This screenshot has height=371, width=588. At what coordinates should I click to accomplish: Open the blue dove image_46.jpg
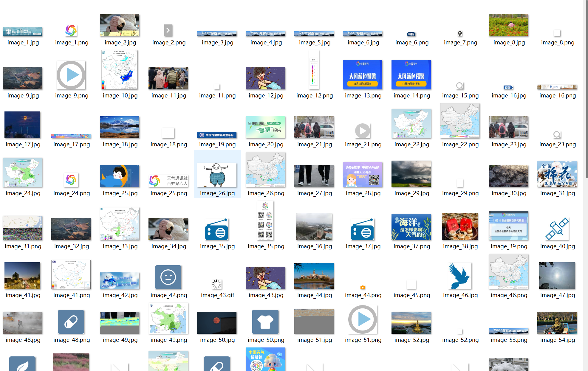point(460,276)
